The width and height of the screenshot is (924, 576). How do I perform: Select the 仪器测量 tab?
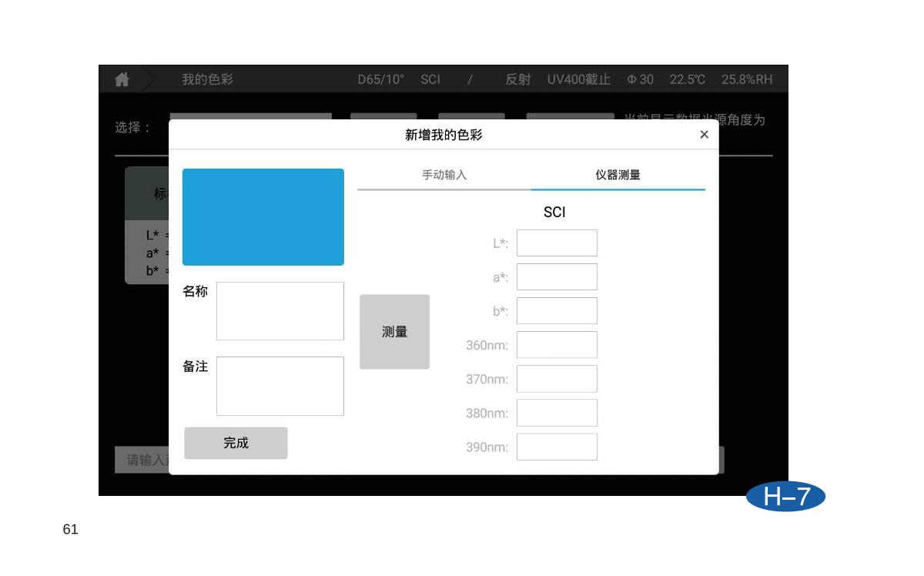[618, 175]
